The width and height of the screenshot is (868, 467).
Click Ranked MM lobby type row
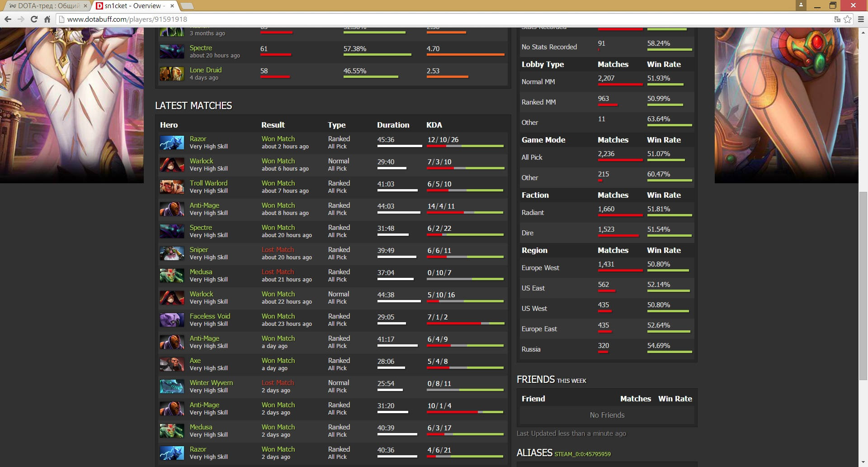point(607,102)
